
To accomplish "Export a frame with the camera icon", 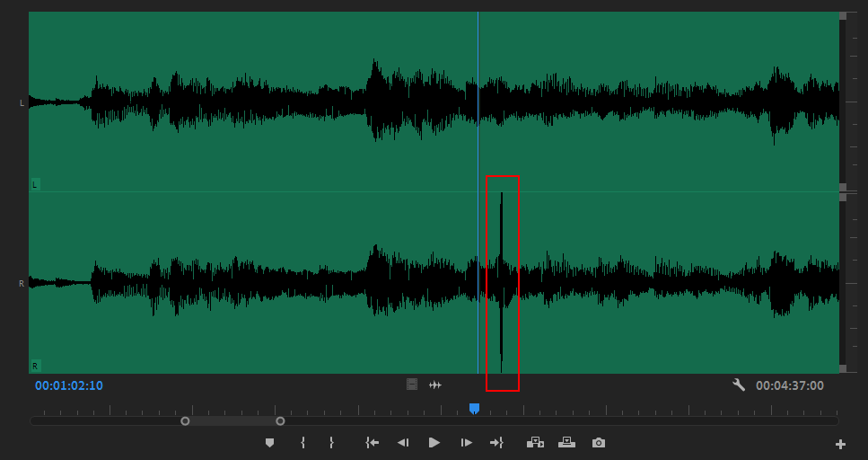I will (599, 443).
